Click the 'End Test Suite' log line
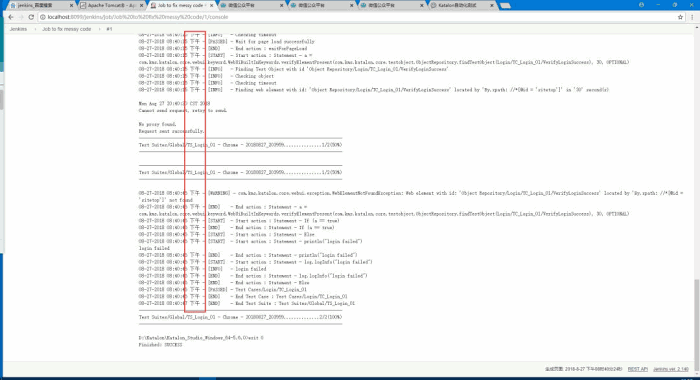 pyautogui.click(x=246, y=303)
